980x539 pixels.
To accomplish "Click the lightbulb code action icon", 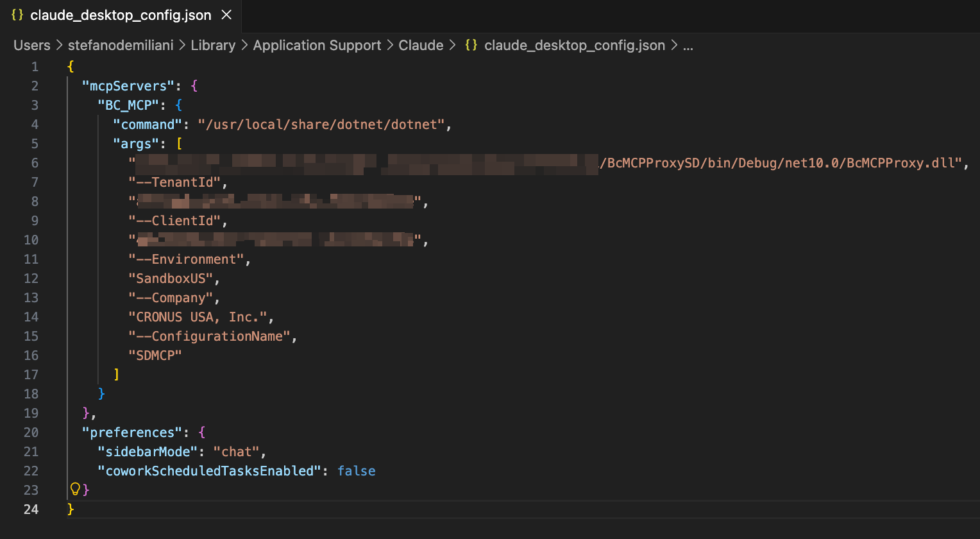I will click(x=75, y=490).
